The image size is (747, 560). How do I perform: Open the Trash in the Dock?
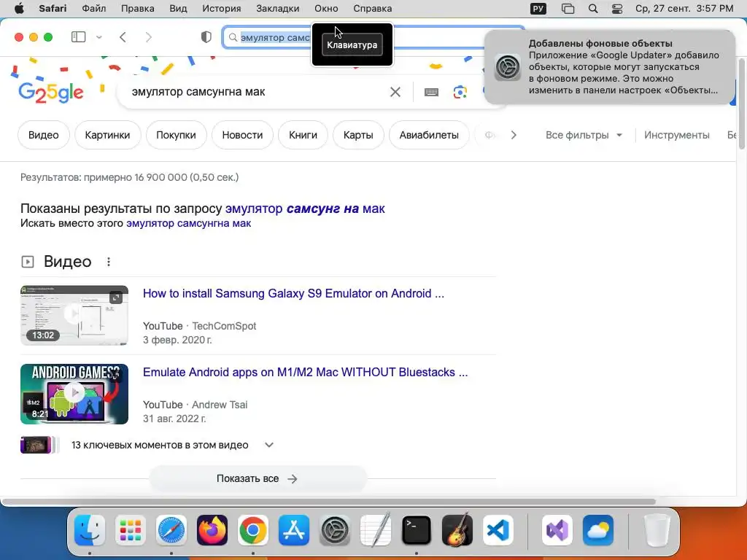click(x=657, y=530)
